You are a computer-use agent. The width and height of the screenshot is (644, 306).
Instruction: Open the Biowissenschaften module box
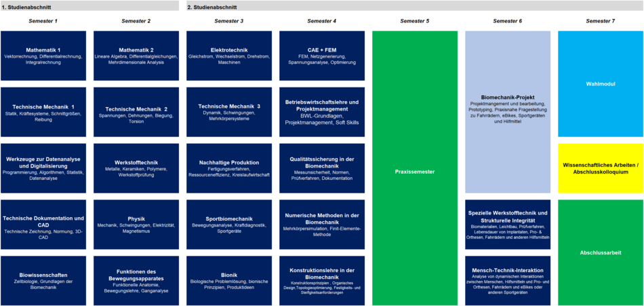click(x=43, y=280)
